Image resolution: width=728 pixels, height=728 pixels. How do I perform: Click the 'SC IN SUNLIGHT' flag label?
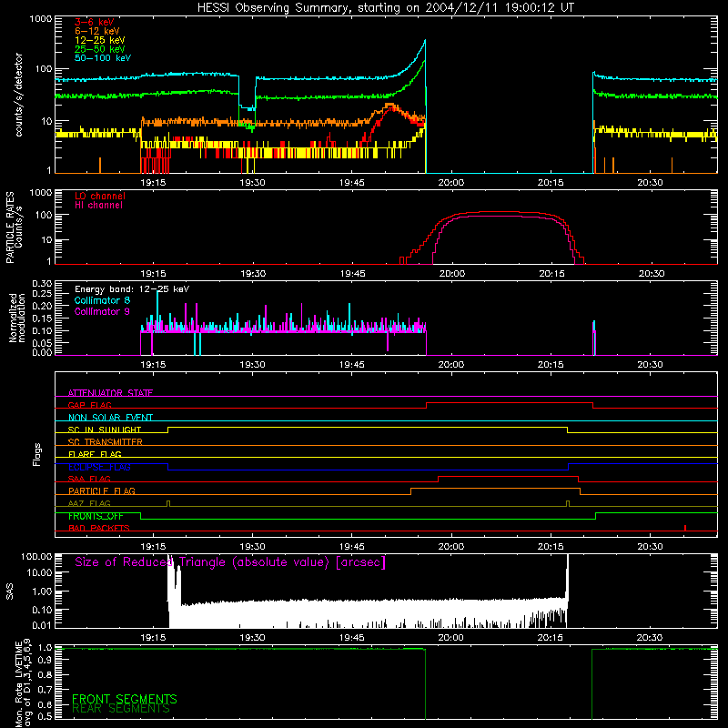coord(105,430)
